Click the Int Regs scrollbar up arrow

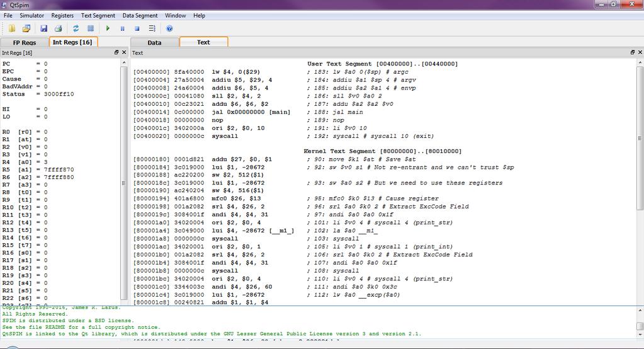(x=124, y=62)
